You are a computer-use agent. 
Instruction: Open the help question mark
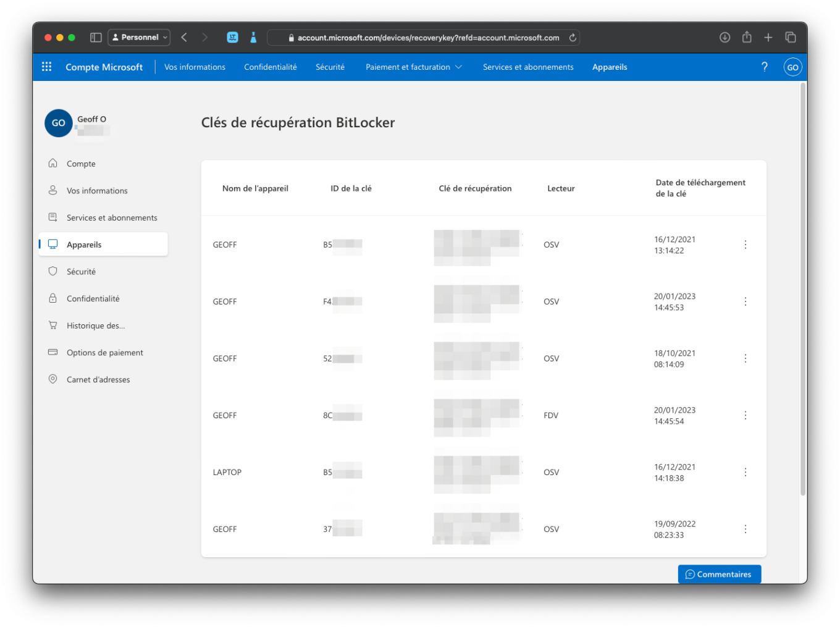[x=765, y=67]
